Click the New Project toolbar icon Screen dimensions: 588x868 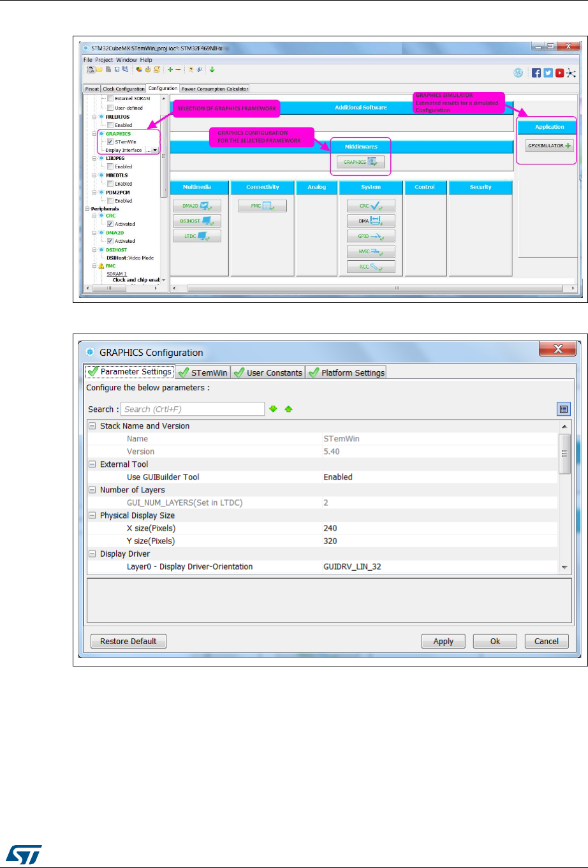[x=91, y=70]
